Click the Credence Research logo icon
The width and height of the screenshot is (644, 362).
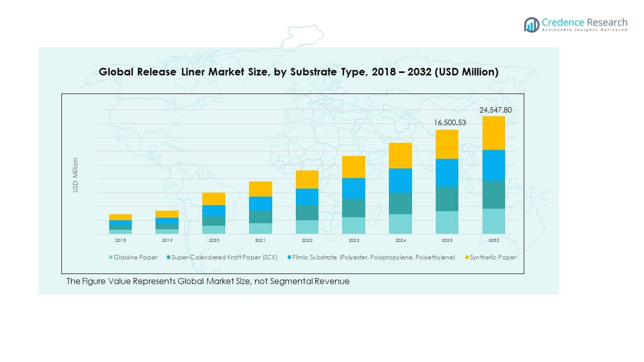click(x=531, y=25)
